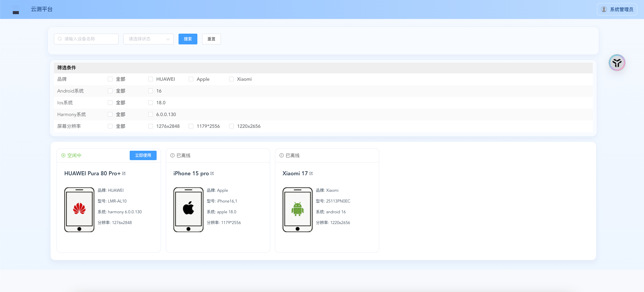The image size is (644, 292).
Task: Click the 型号: LMR-AL10 text
Action: (x=112, y=201)
